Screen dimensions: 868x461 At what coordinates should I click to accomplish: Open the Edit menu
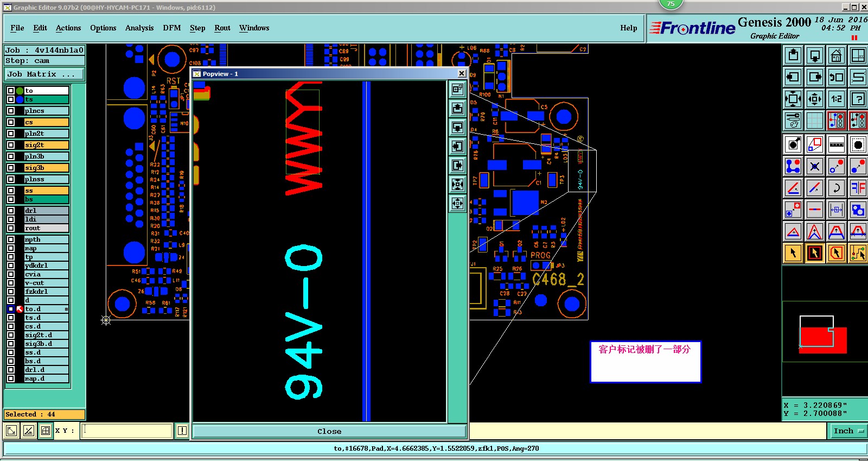click(40, 28)
